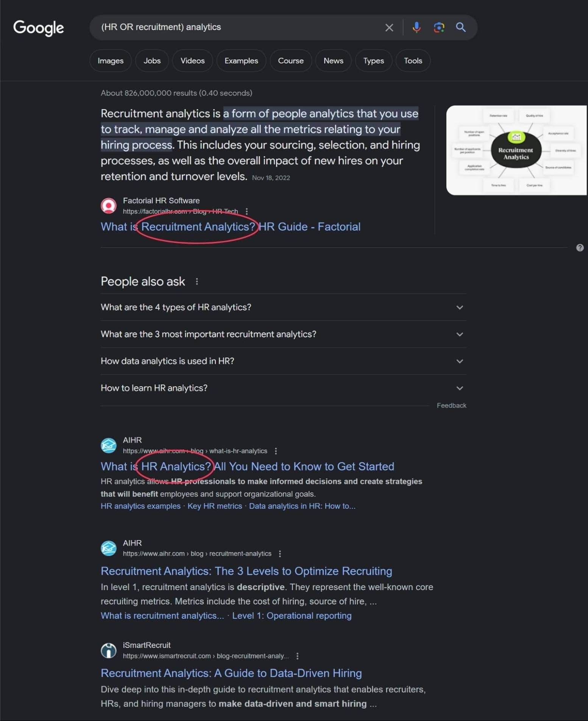The image size is (588, 721).
Task: Click into the Google search text field
Action: click(239, 27)
